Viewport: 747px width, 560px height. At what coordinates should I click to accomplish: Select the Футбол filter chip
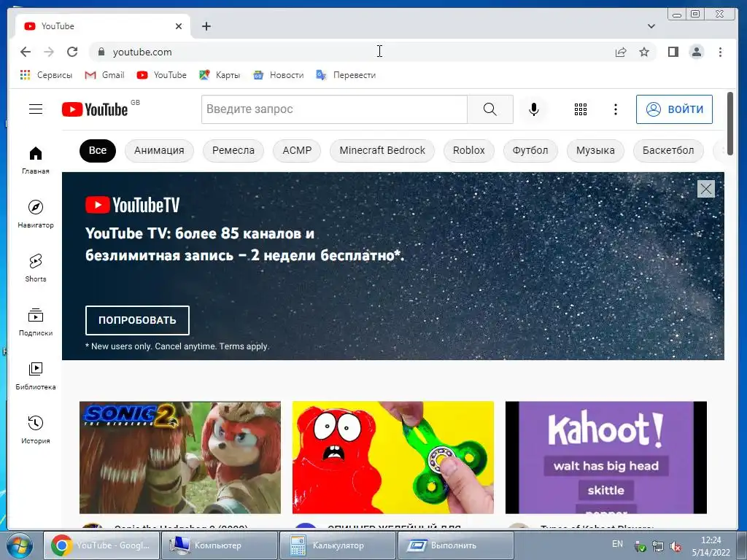coord(530,150)
